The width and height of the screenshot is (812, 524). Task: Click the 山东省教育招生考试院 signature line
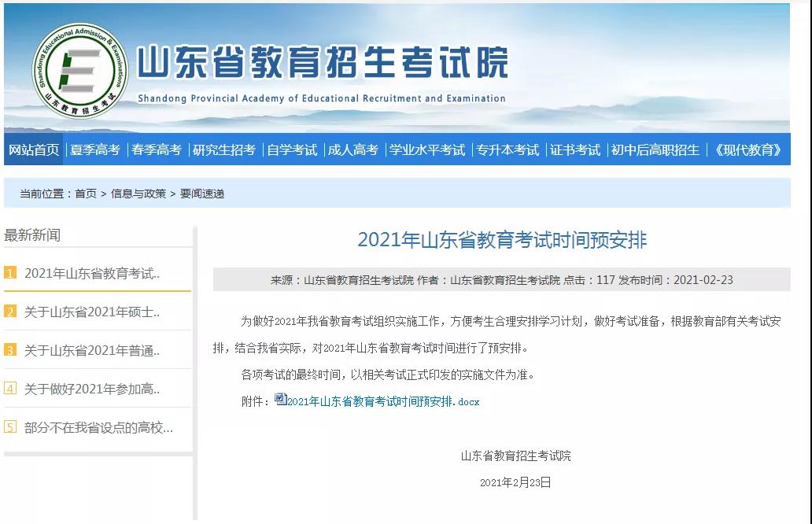tap(516, 456)
